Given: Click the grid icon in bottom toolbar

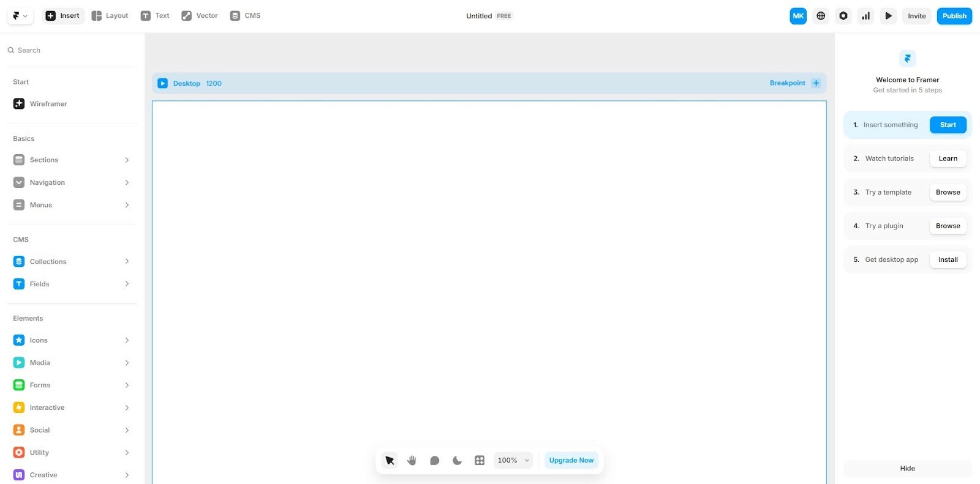Looking at the screenshot, I should (480, 460).
